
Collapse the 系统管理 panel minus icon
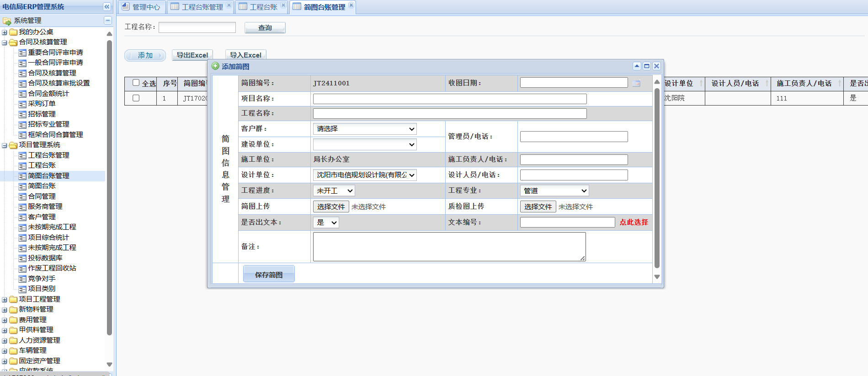[108, 20]
